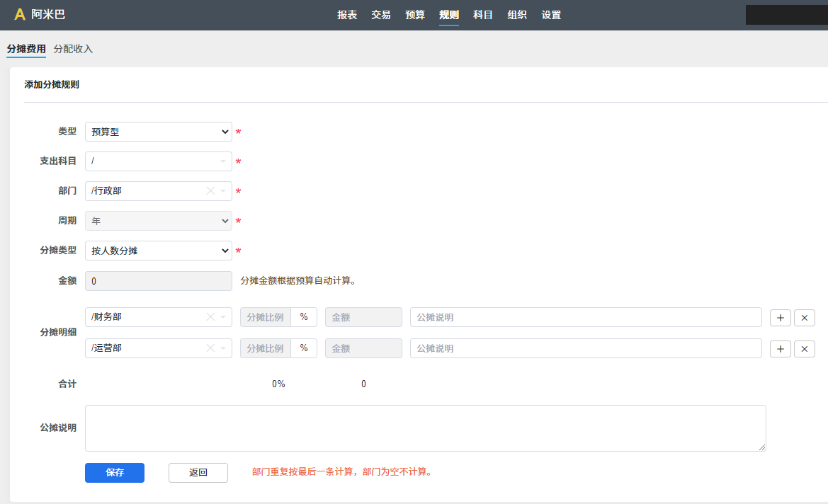This screenshot has width=828, height=504.
Task: Clear the 财务部 department selection
Action: [x=210, y=316]
